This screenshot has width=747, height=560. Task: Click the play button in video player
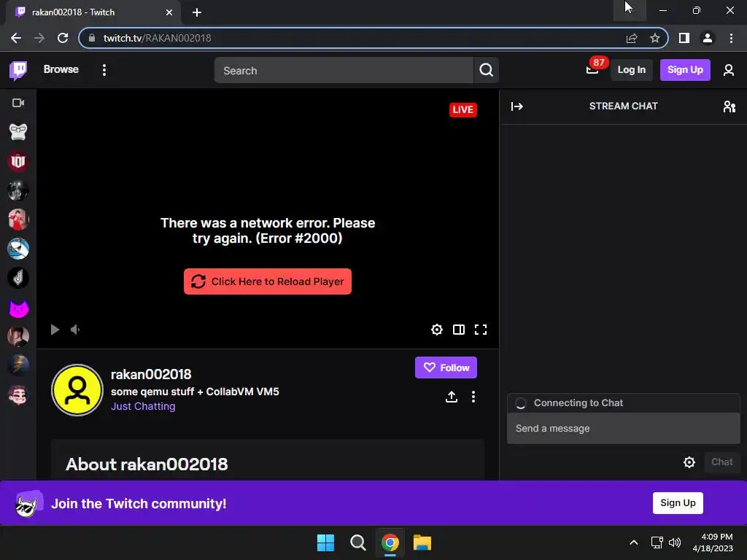pos(55,330)
